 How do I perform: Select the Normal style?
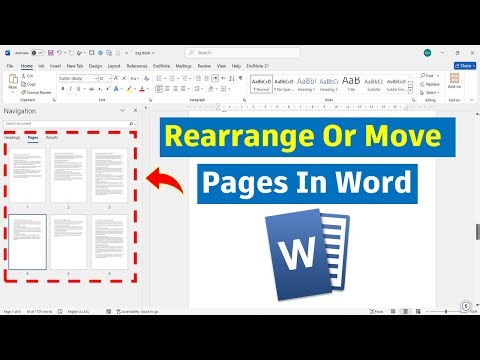pos(261,84)
